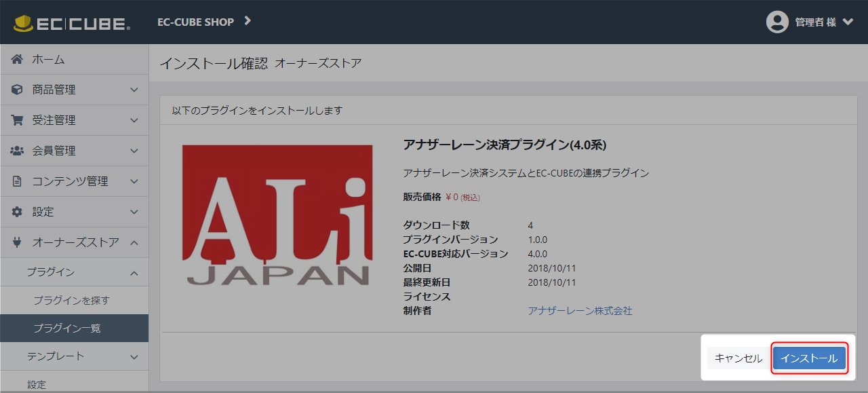Click the 最終更新日 date value
The image size is (868, 393).
click(x=552, y=282)
